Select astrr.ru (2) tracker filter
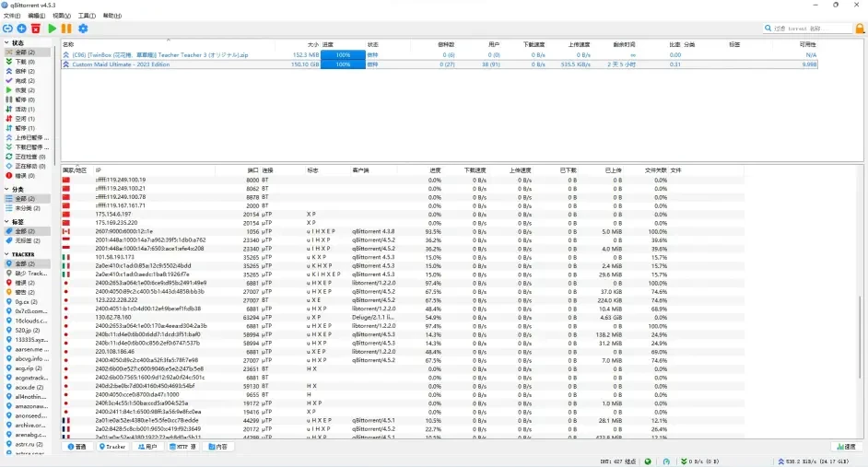The image size is (868, 467). (x=27, y=444)
